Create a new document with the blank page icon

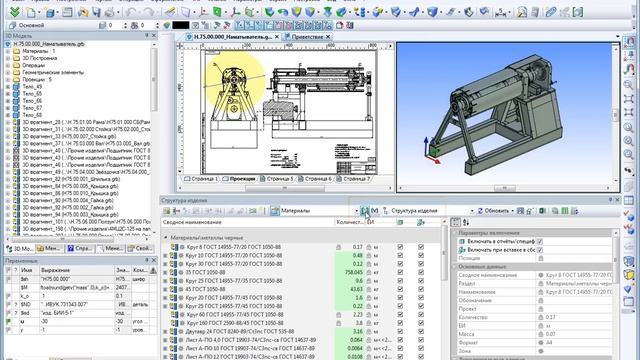[x=31, y=12]
